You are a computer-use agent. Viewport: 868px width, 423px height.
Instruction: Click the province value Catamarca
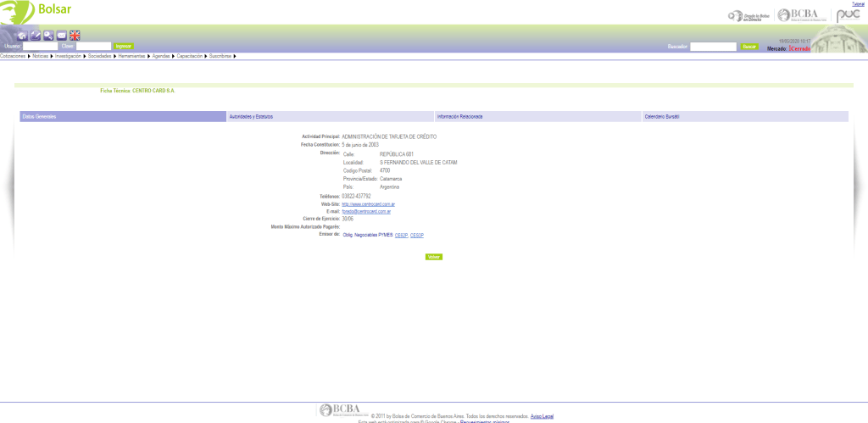[391, 179]
